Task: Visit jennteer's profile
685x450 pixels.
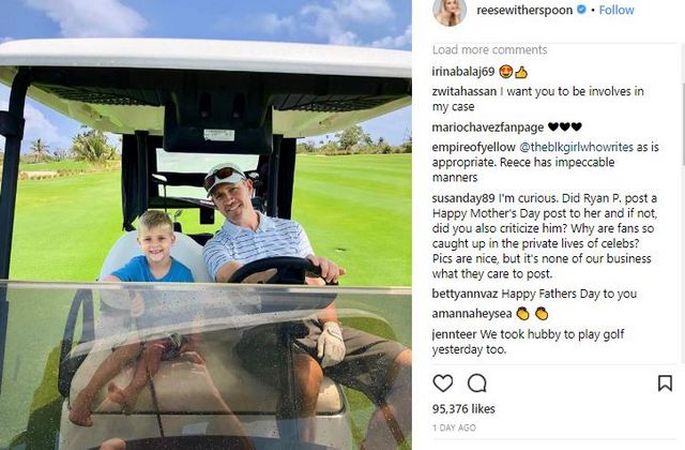Action: [454, 334]
